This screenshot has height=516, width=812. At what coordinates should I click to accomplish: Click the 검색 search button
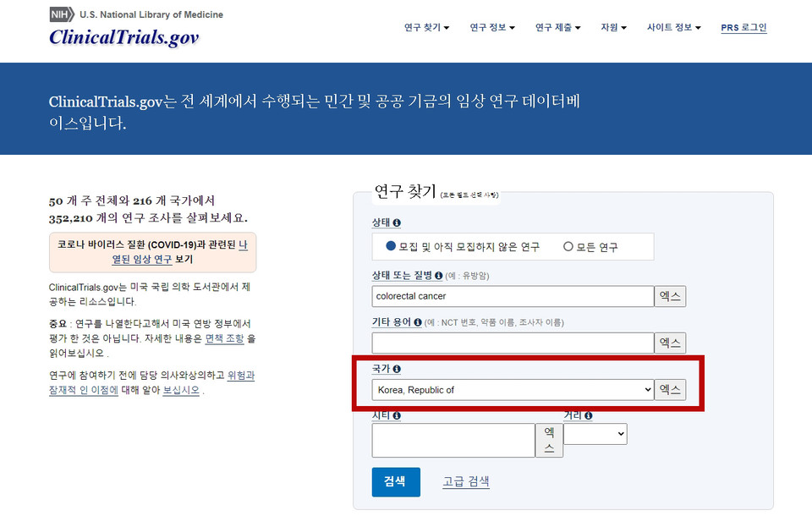click(x=396, y=482)
